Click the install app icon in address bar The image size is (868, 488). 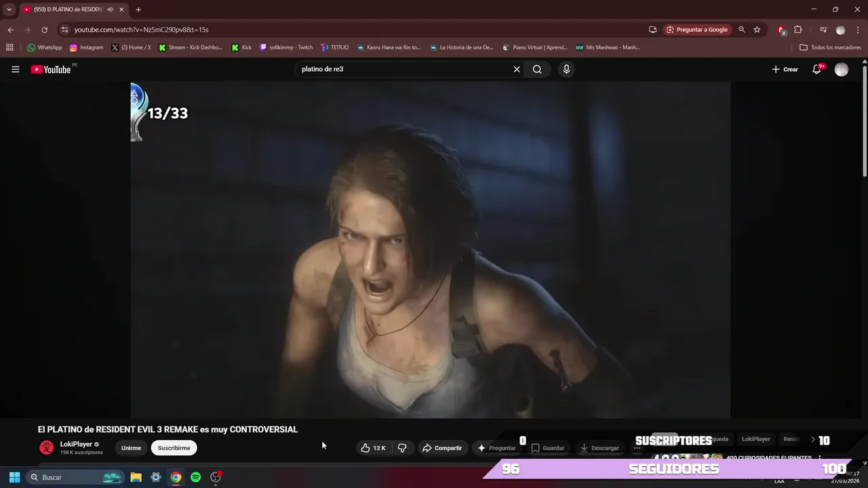click(x=652, y=30)
